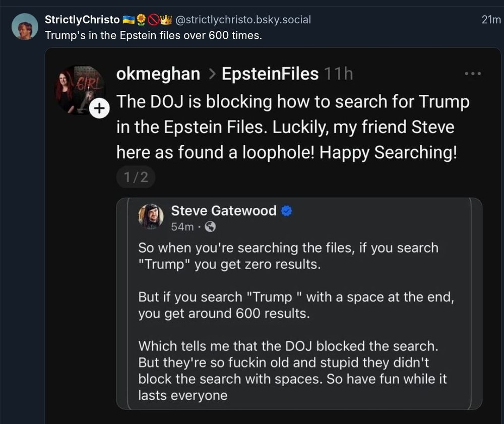Open the @strictlychristo.bsky.social handle link
This screenshot has height=424, width=504.
click(x=242, y=20)
